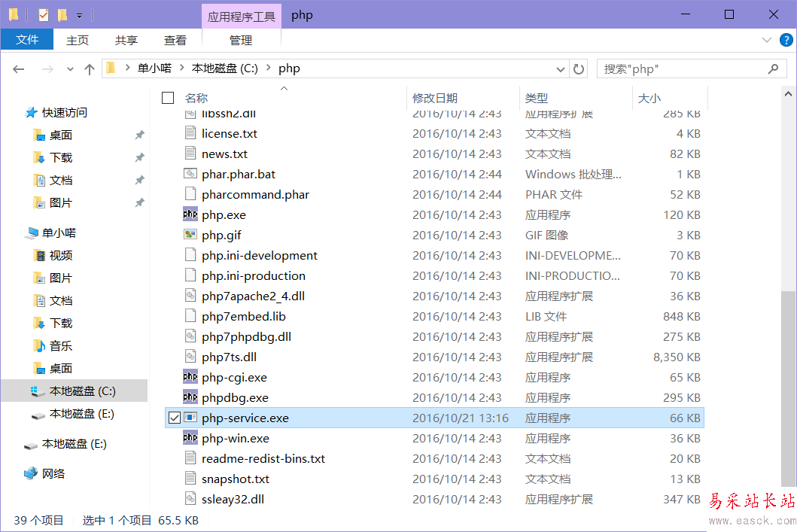Click the search magnifier icon
The image size is (797, 532).
[773, 68]
